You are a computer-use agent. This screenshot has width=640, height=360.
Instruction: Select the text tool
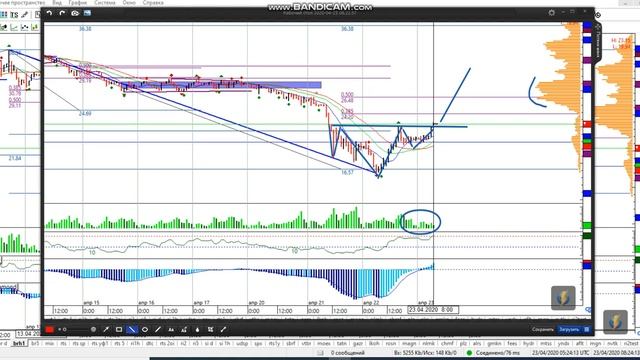pyautogui.click(x=171, y=329)
